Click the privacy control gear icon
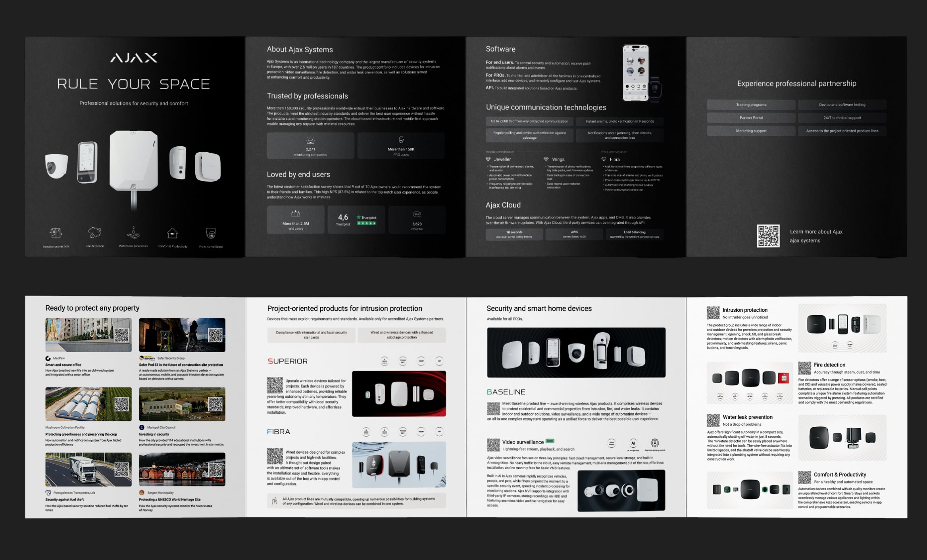The height and width of the screenshot is (560, 927). pyautogui.click(x=655, y=443)
